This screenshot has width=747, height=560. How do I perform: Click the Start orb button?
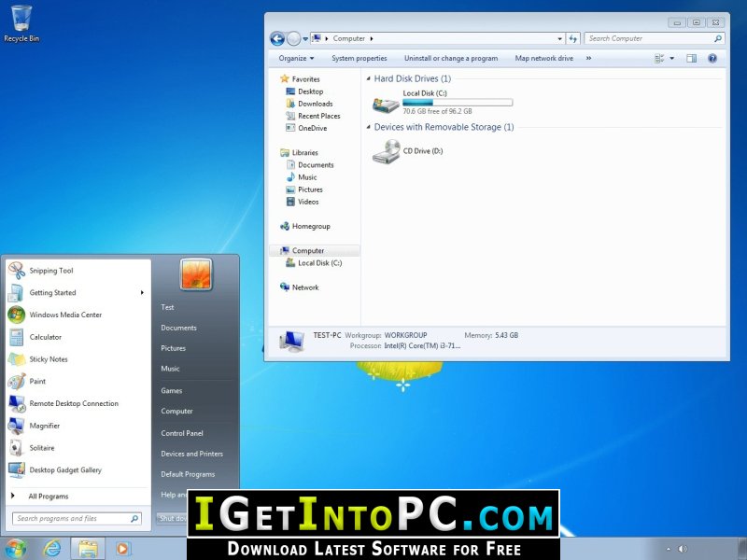point(16,549)
